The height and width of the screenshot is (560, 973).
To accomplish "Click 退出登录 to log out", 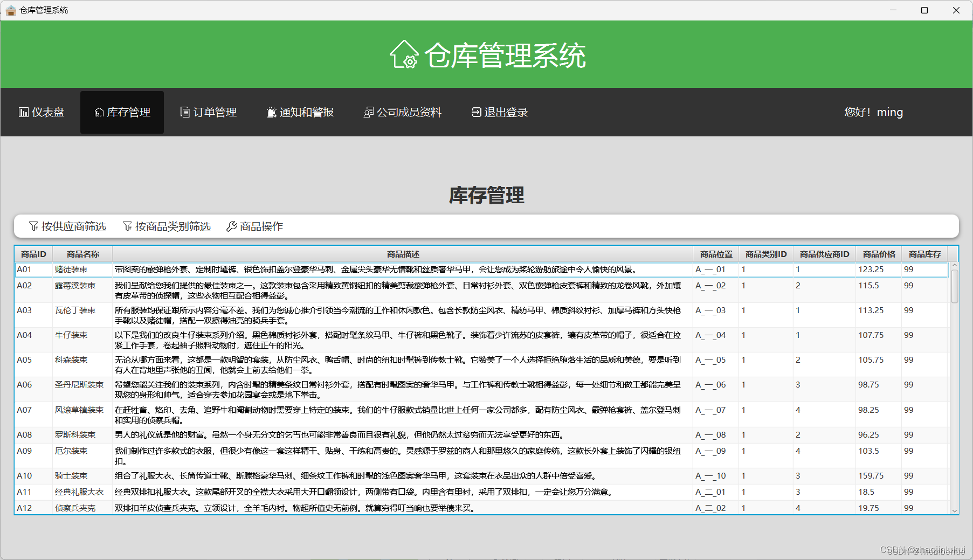I will pos(498,112).
